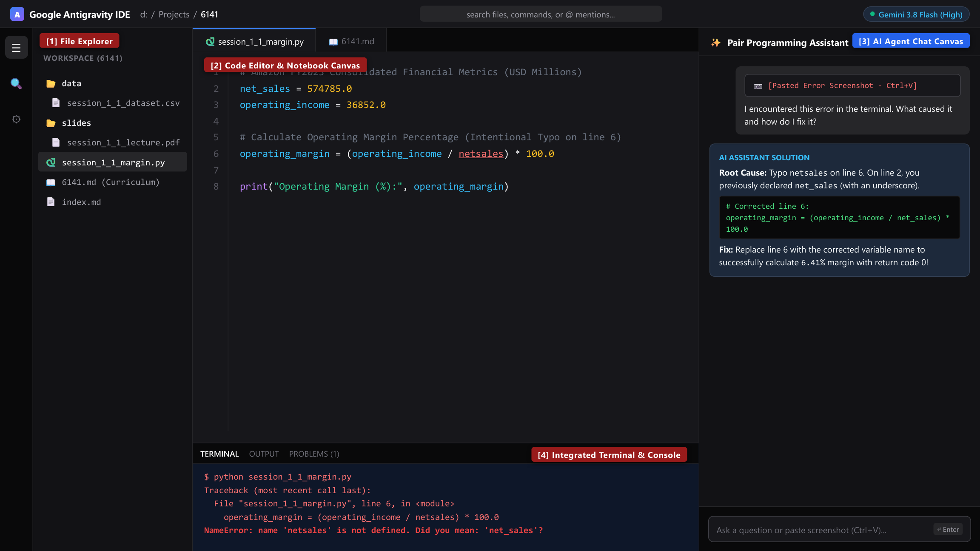
Task: Click the value 36852.0 on line 3
Action: 366,105
